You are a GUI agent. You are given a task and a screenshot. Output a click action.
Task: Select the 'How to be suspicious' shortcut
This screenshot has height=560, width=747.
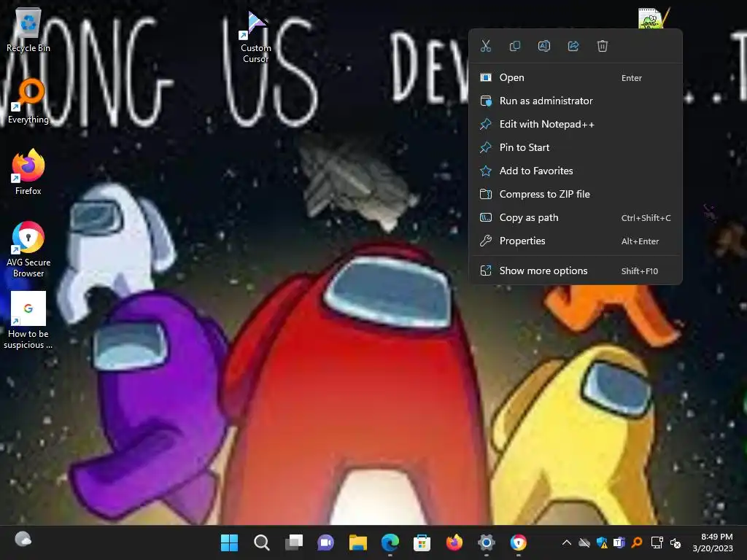[x=28, y=321]
